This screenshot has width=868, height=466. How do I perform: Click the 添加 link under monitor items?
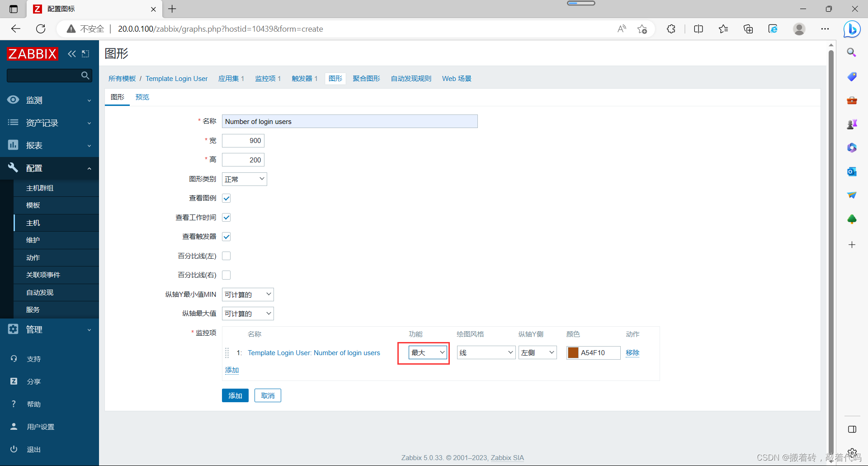click(232, 370)
